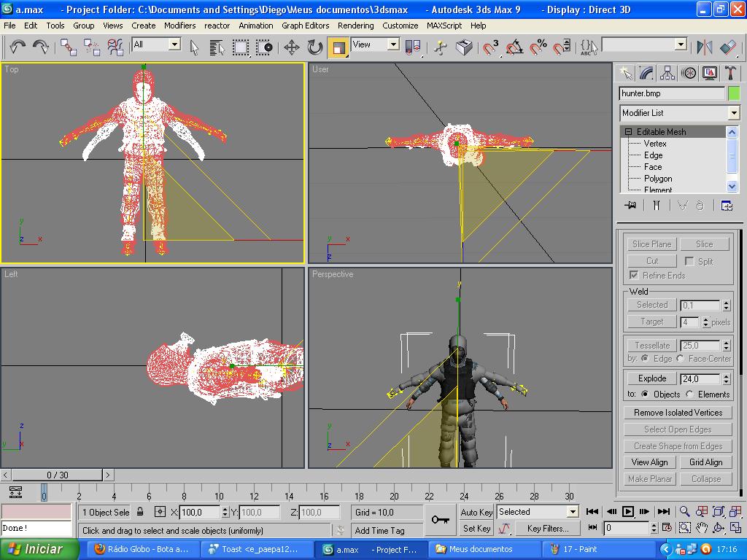
Task: Collapse the Editable Mesh stack entry
Action: (628, 131)
